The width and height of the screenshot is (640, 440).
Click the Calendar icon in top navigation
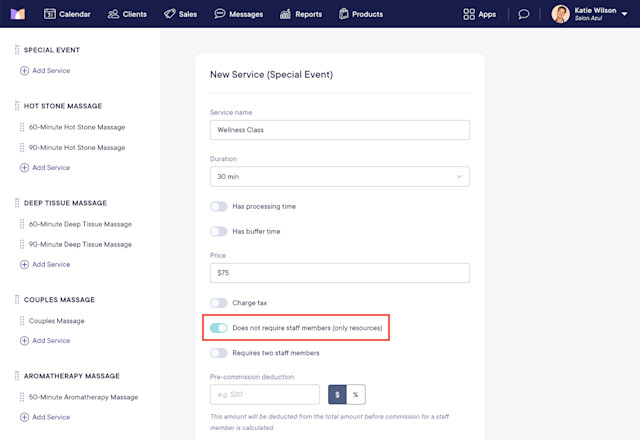coord(49,14)
